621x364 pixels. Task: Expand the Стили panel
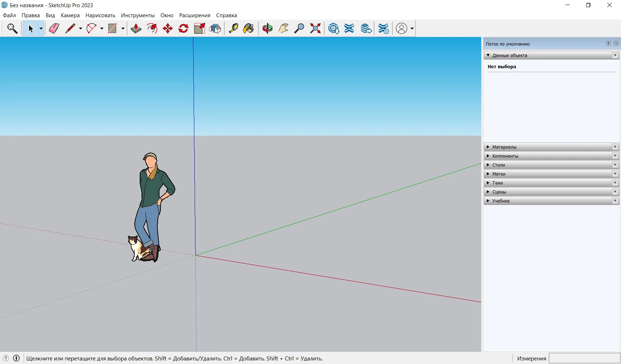pyautogui.click(x=551, y=165)
